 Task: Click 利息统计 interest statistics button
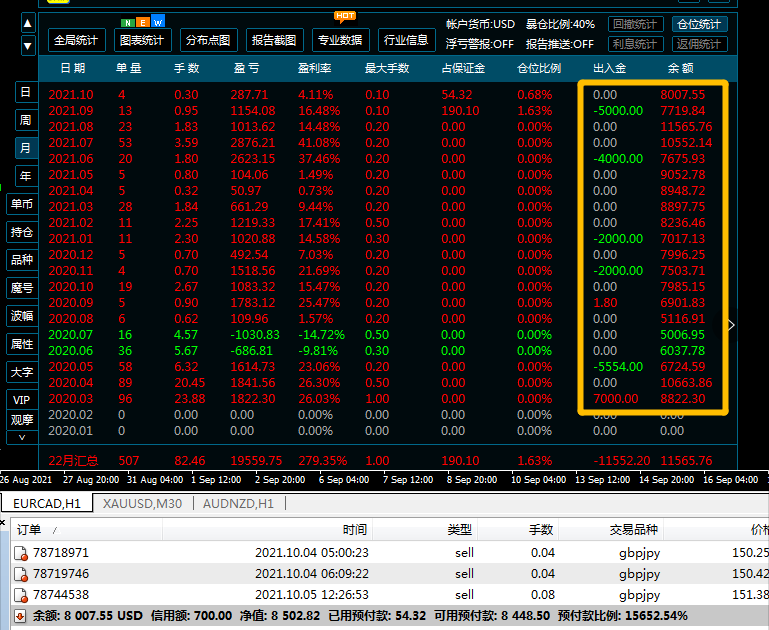[636, 44]
